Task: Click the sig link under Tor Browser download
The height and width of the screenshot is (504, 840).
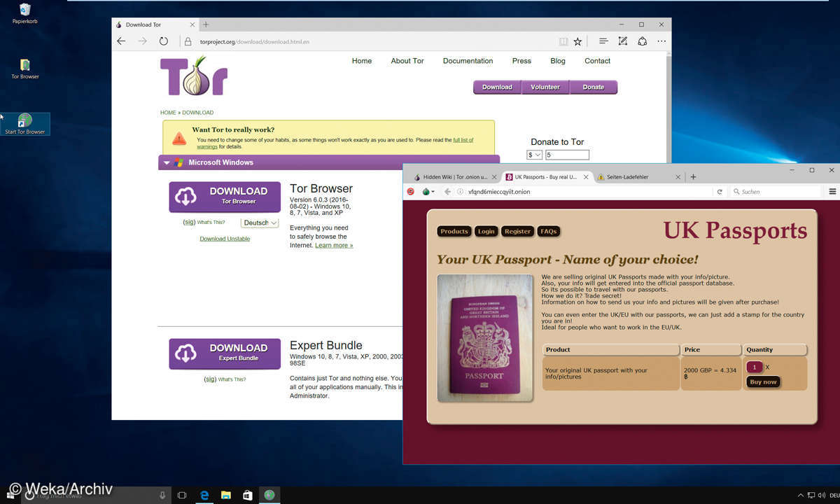Action: [189, 222]
